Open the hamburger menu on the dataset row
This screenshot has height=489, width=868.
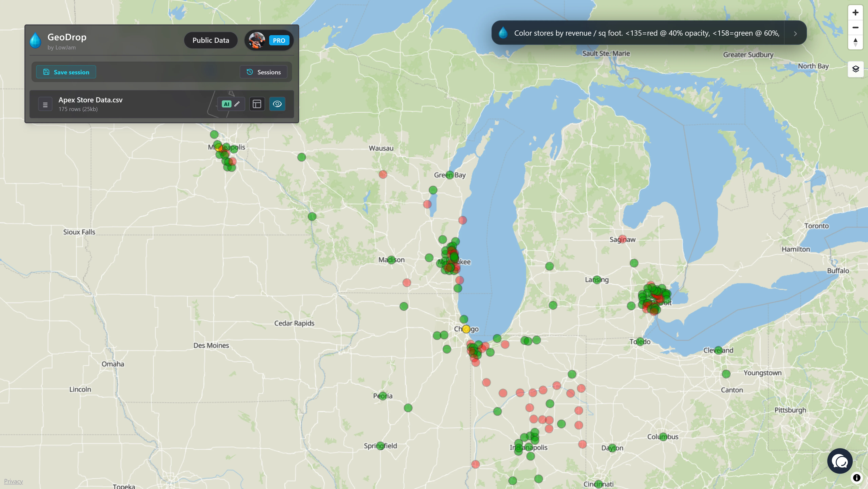click(45, 104)
